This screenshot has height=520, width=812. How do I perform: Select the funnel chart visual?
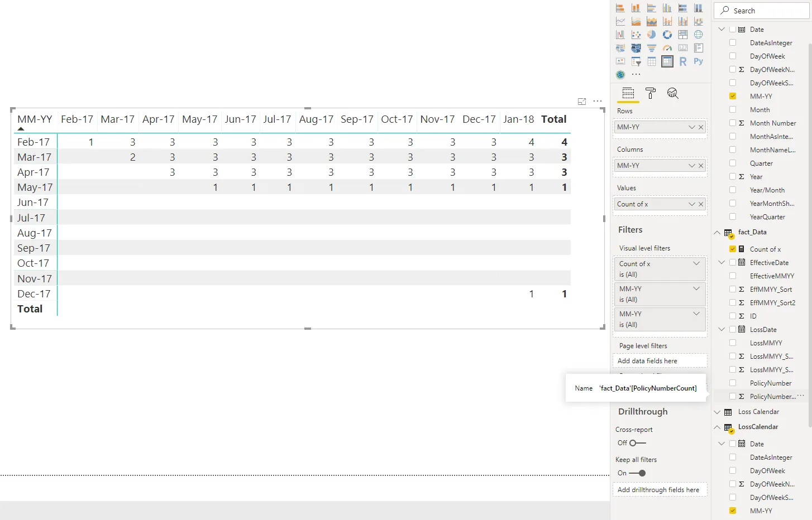652,48
